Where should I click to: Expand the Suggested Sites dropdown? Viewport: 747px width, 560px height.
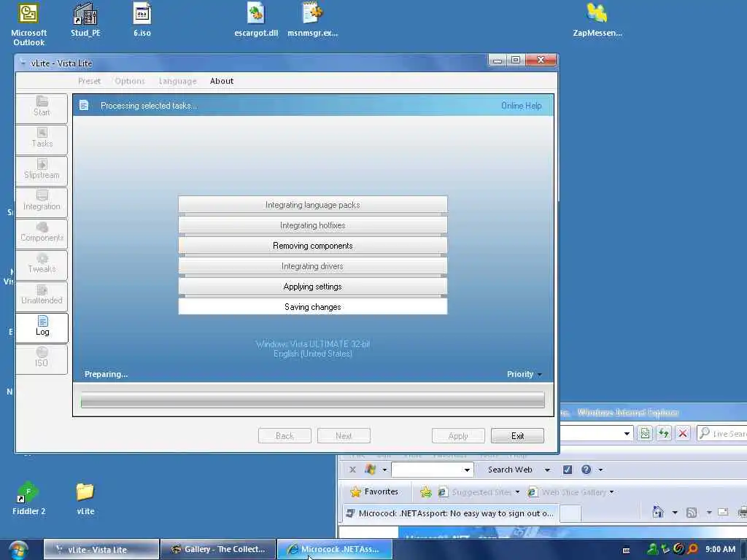coord(517,492)
